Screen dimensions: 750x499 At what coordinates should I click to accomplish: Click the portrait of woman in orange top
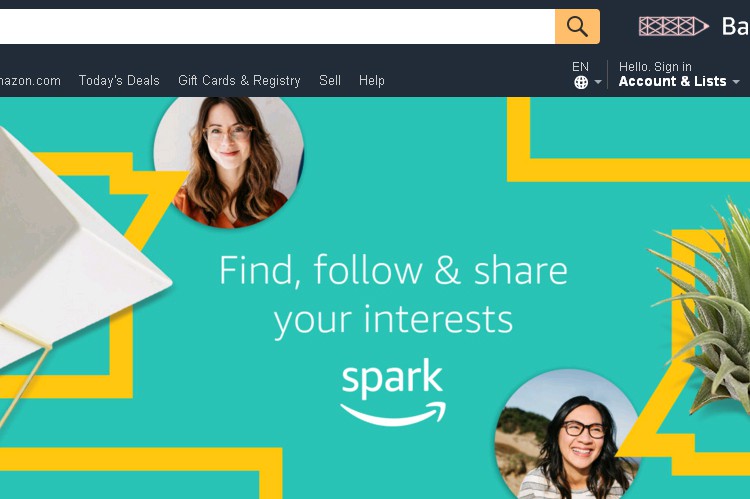(229, 162)
